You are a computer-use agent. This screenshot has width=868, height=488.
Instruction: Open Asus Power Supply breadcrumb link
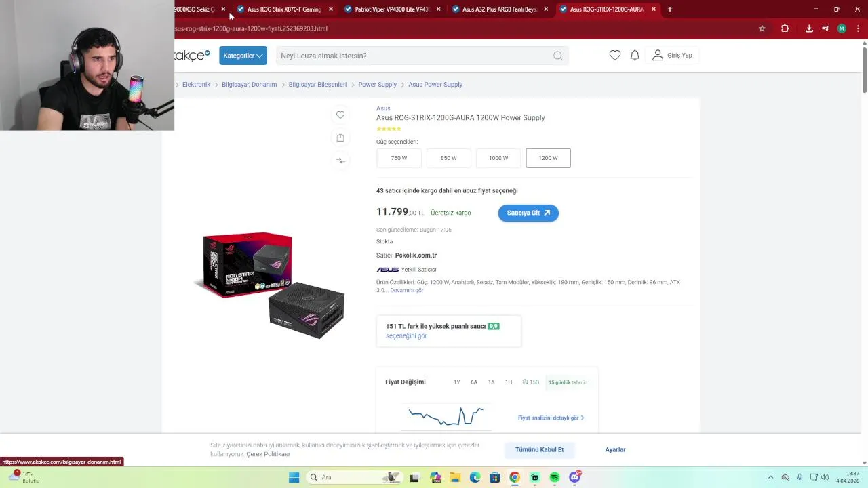pos(435,85)
